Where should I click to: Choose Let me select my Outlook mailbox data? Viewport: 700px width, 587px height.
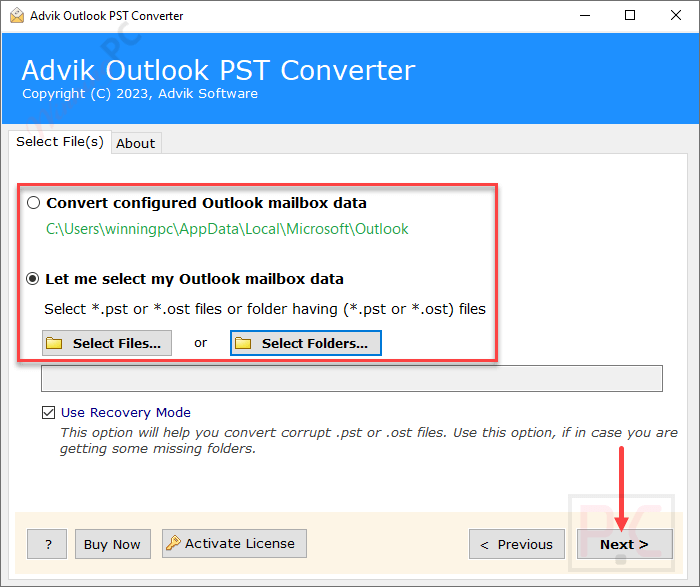coord(33,279)
